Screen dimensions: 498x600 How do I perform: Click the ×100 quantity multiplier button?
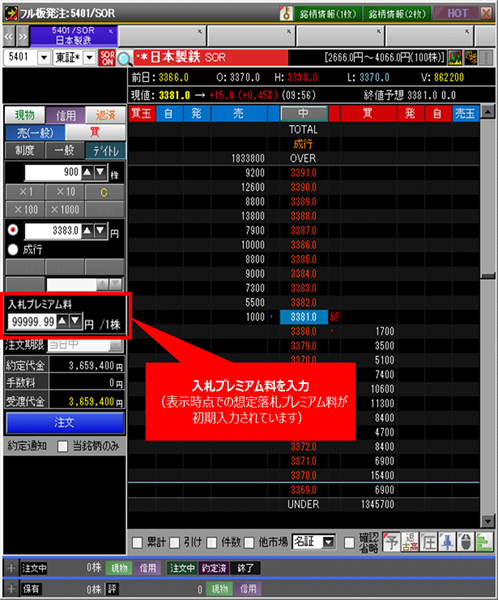coord(26,210)
